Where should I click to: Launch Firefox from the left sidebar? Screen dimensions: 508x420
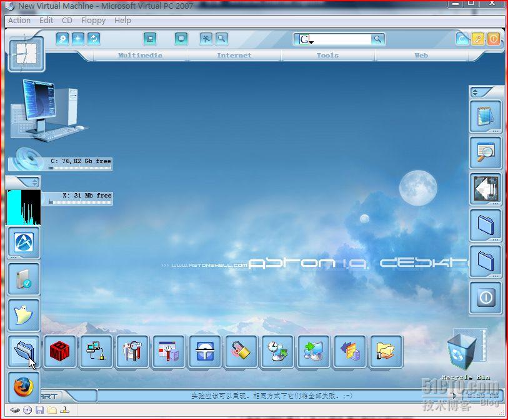[24, 387]
